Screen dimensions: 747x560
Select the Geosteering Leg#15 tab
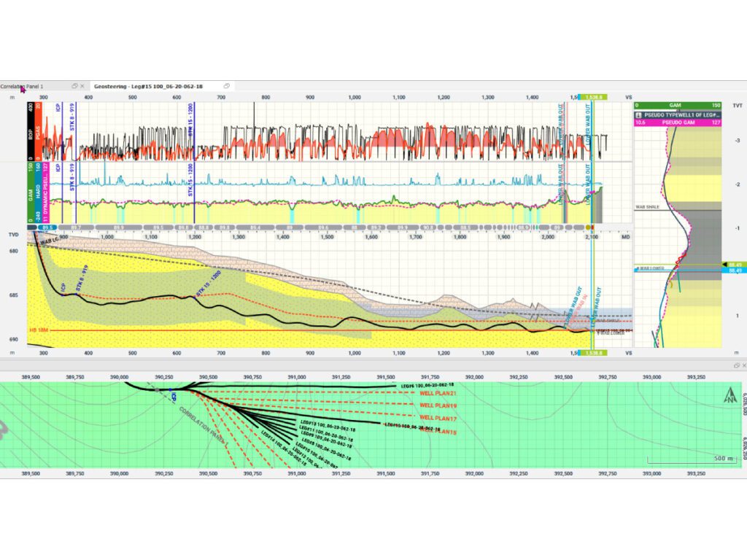(148, 86)
